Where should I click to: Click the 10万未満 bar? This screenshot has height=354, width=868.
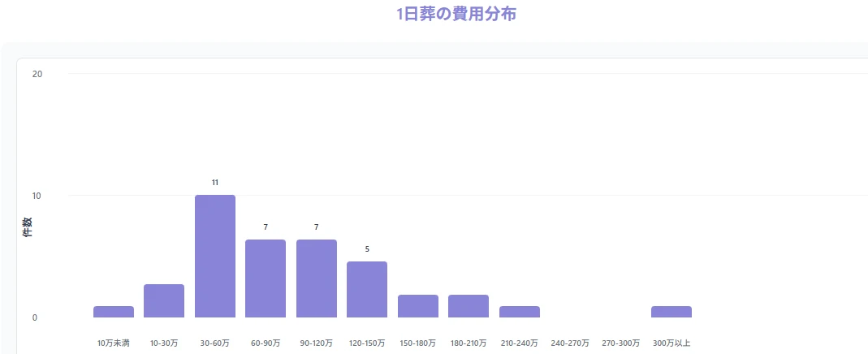point(114,312)
